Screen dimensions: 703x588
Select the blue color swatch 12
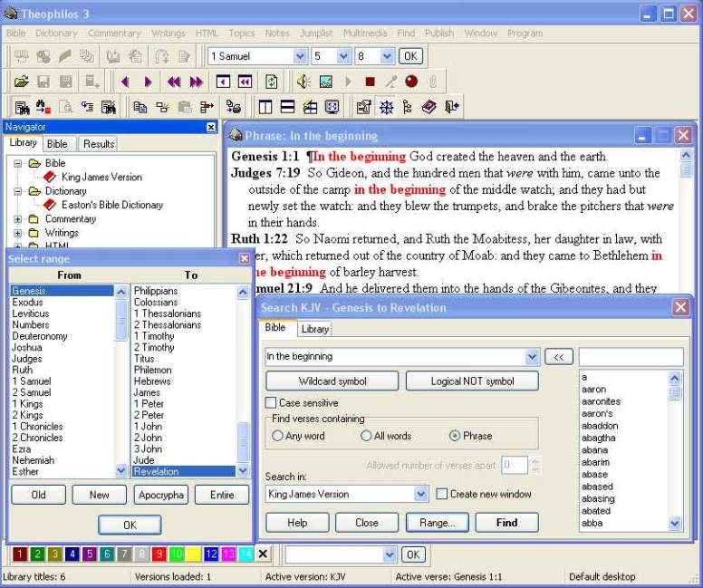(x=211, y=554)
